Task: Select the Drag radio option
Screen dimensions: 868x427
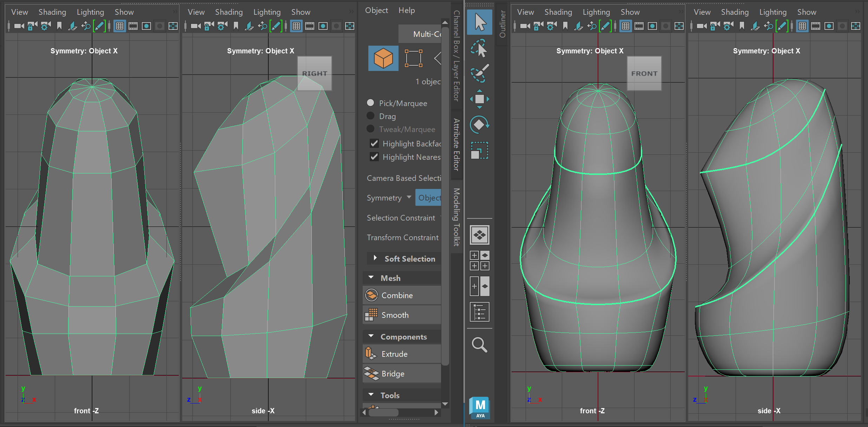Action: click(370, 116)
